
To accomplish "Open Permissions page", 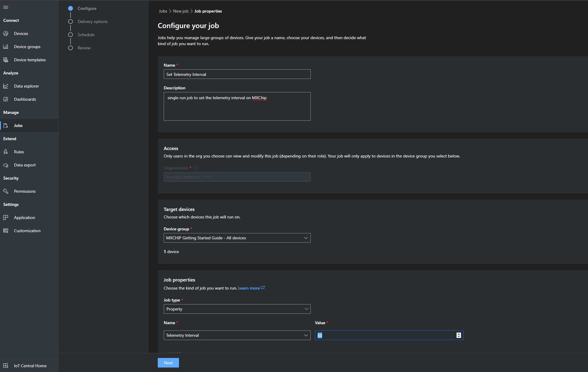I will coord(25,191).
